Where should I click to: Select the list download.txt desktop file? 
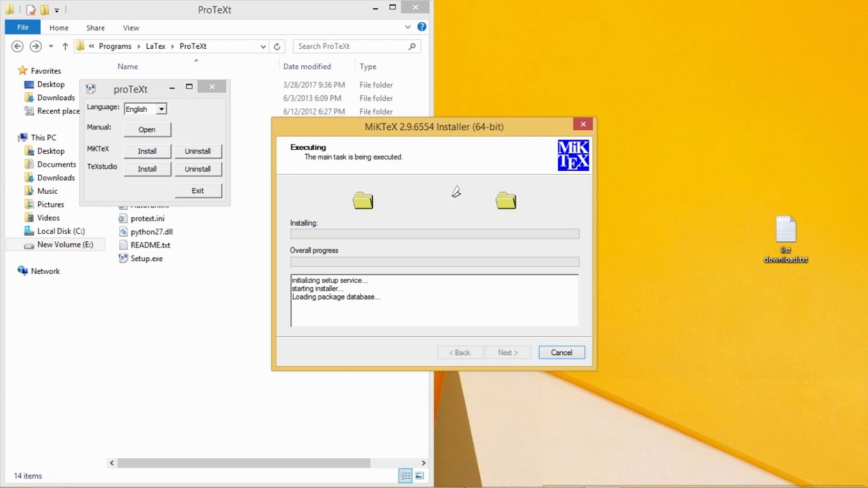(785, 240)
